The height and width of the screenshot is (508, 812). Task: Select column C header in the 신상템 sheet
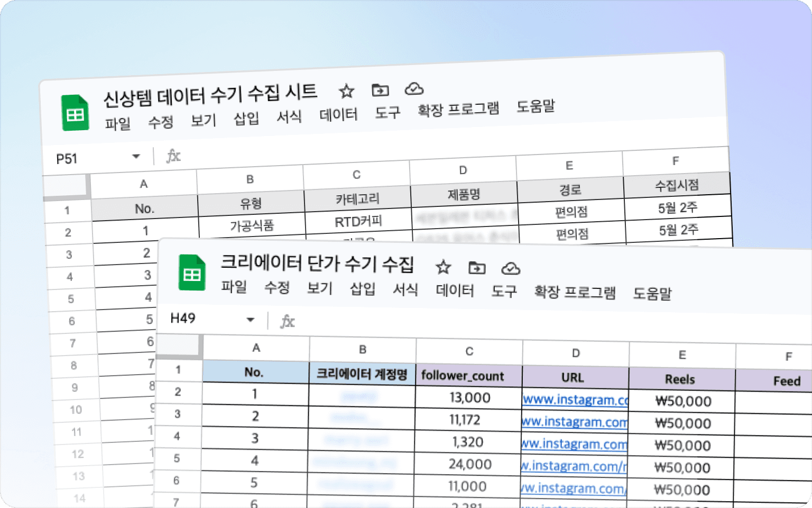click(x=357, y=175)
